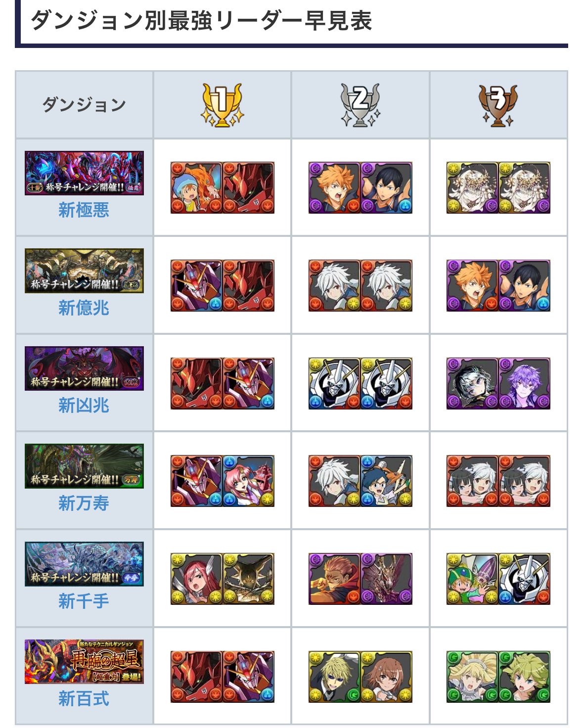Open the 新極悪 dungeon link
Viewport: 583px width, 728px height.
(84, 210)
